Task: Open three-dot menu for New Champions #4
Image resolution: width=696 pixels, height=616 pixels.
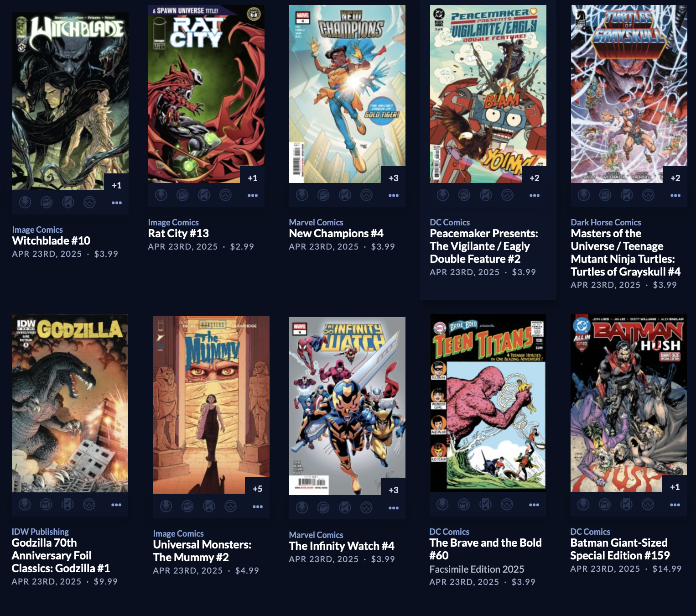Action: tap(394, 195)
